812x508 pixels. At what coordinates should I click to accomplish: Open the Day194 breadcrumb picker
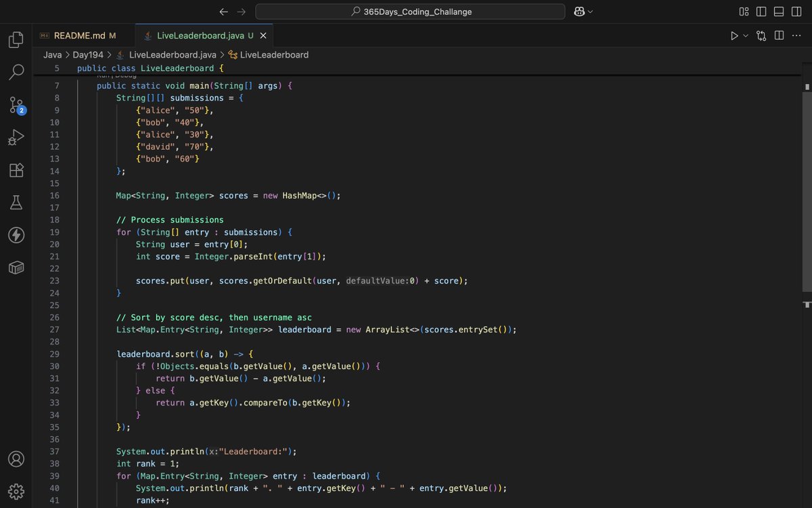point(88,55)
